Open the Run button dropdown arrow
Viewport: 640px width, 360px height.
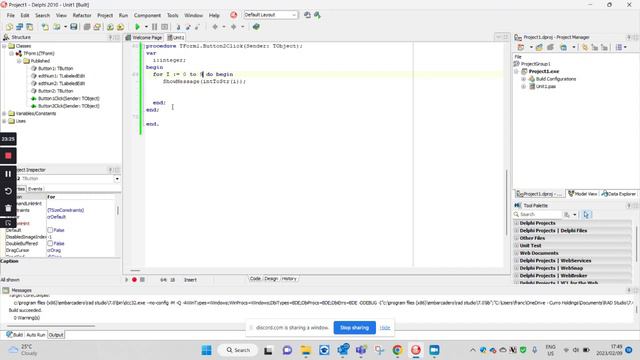click(x=146, y=27)
